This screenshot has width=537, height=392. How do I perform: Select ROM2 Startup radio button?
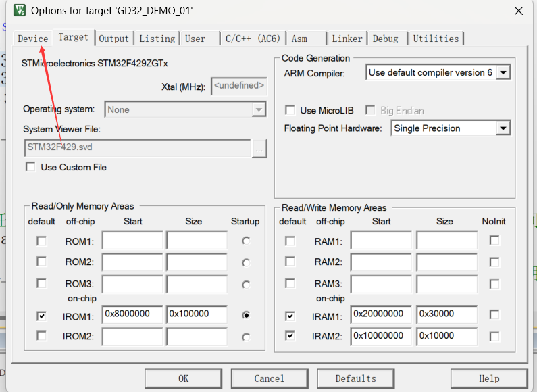(246, 263)
